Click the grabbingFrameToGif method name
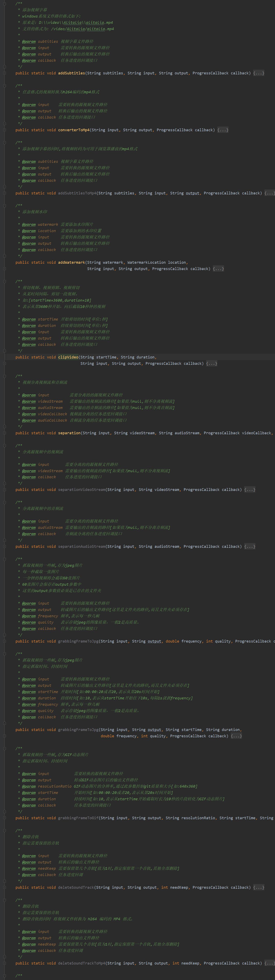 coord(78,818)
